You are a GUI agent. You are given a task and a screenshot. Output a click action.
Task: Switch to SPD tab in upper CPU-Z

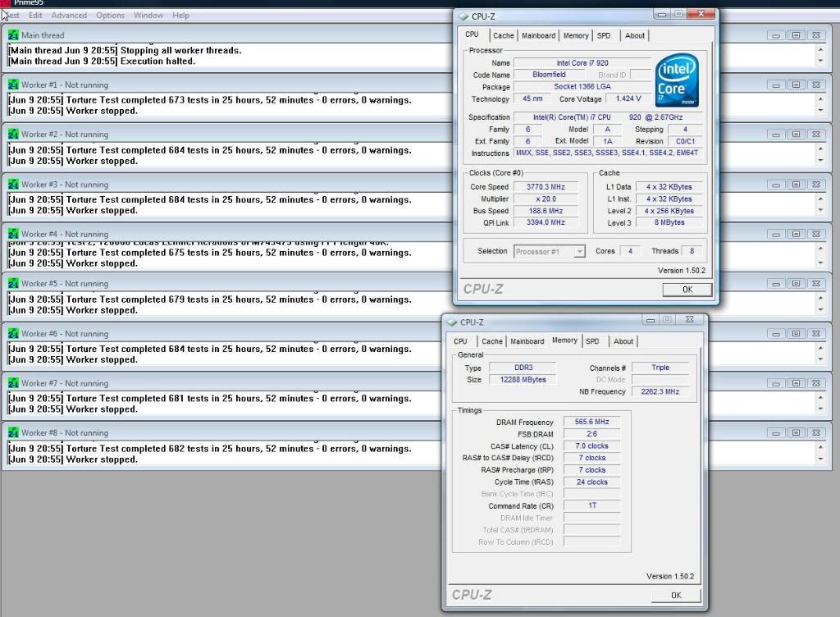pos(604,36)
